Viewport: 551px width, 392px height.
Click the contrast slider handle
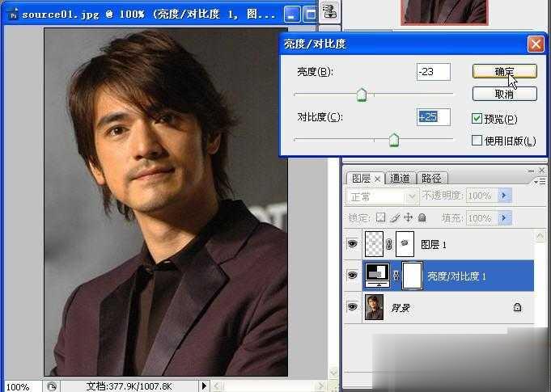(x=394, y=140)
